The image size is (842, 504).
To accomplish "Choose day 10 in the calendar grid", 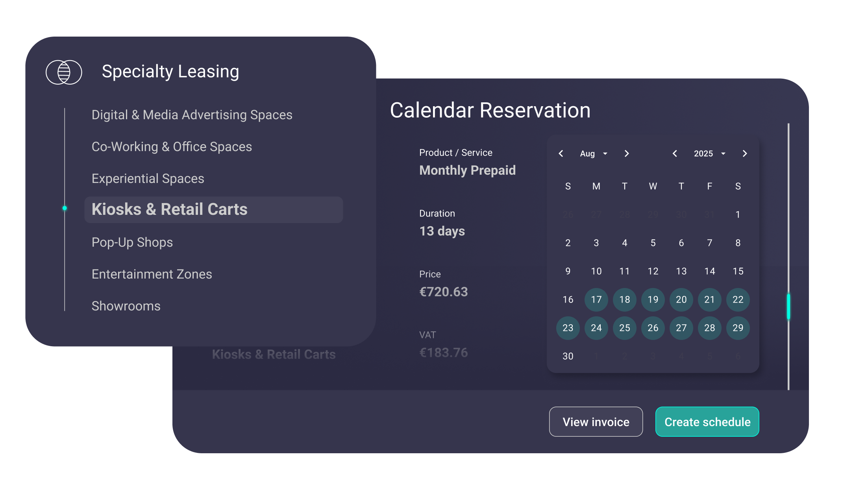I will [x=596, y=271].
